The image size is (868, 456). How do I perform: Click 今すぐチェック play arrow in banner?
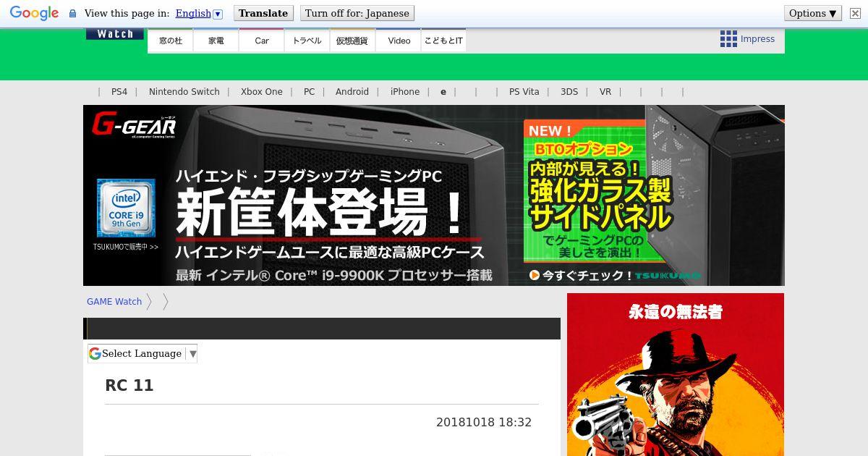click(x=535, y=275)
